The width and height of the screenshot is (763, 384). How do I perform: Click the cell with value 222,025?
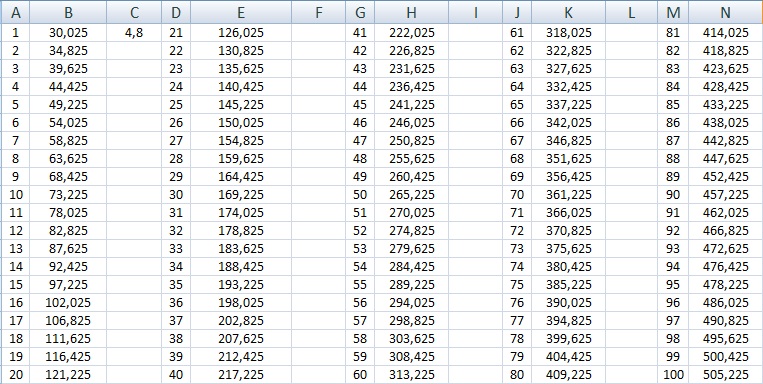coord(412,33)
